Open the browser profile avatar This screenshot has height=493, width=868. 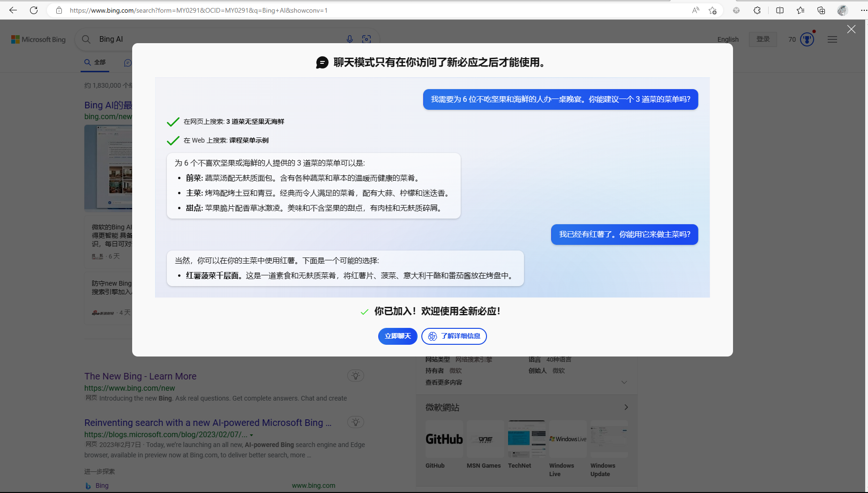[x=843, y=10]
